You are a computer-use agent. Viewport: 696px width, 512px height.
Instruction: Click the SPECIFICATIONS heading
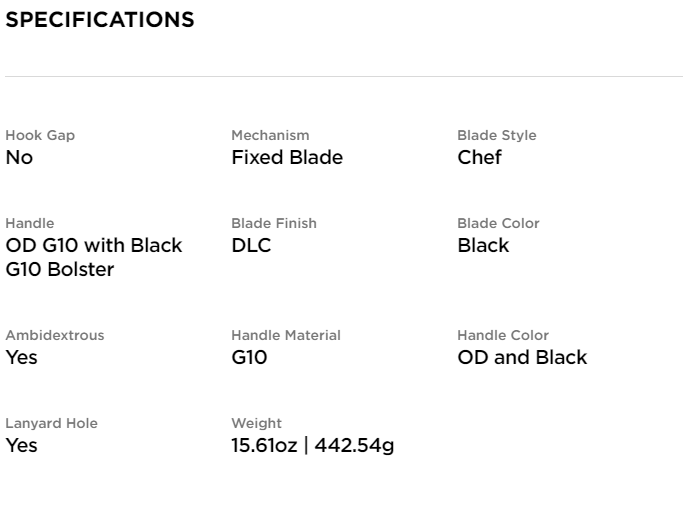(x=99, y=20)
